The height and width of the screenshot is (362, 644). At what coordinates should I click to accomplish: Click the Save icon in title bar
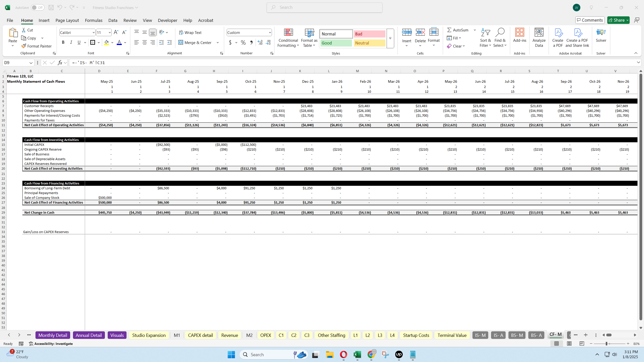51,8
